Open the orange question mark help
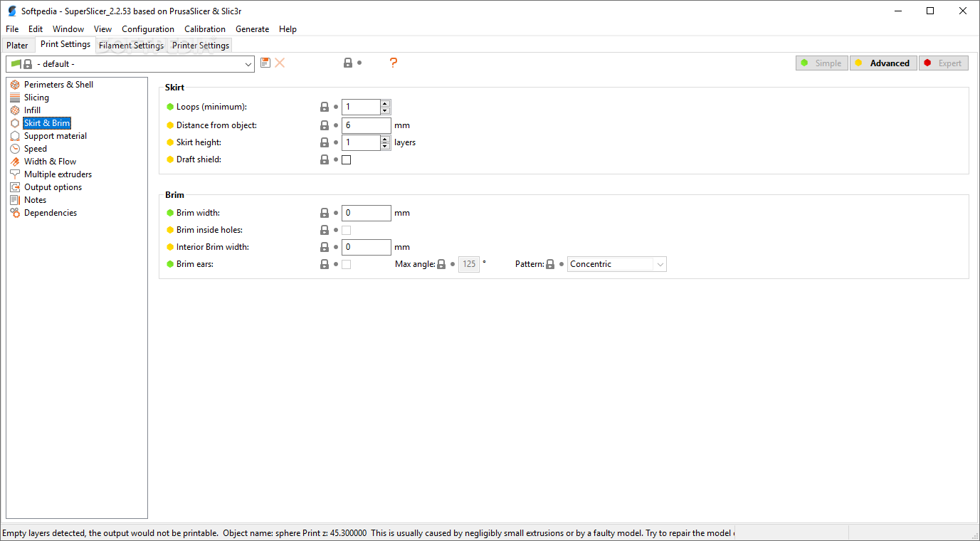The image size is (980, 541). [393, 63]
